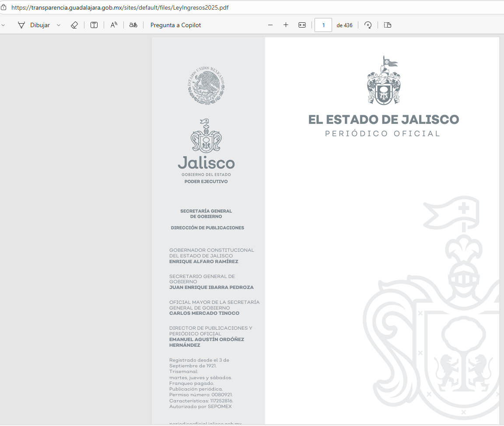
Task: Click the add text box icon
Action: click(94, 25)
